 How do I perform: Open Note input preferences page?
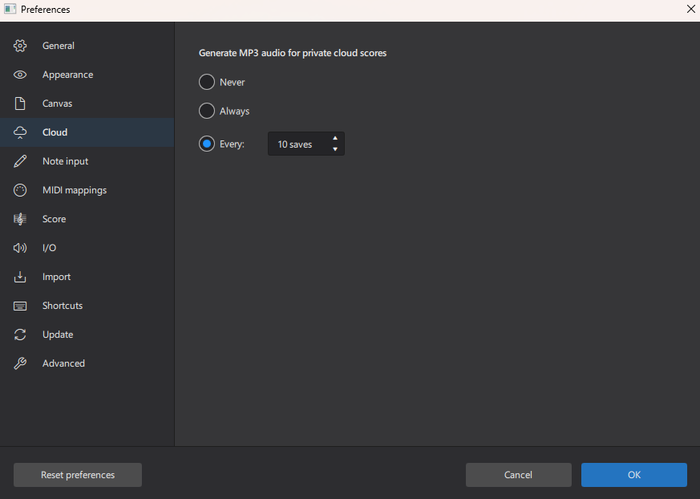click(87, 161)
